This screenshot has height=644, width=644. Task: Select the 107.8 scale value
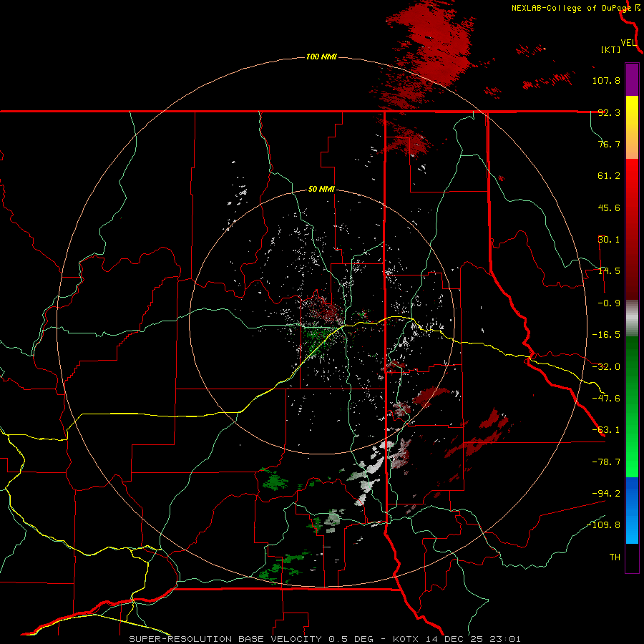point(606,80)
